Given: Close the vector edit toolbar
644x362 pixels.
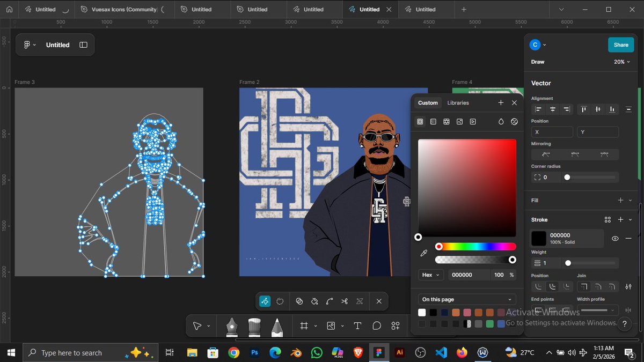Looking at the screenshot, I should [379, 301].
